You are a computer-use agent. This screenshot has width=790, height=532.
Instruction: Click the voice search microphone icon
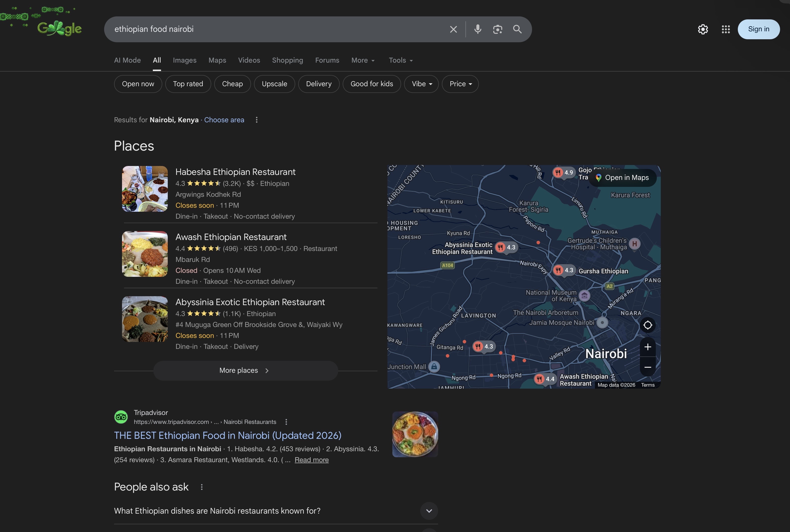(477, 29)
